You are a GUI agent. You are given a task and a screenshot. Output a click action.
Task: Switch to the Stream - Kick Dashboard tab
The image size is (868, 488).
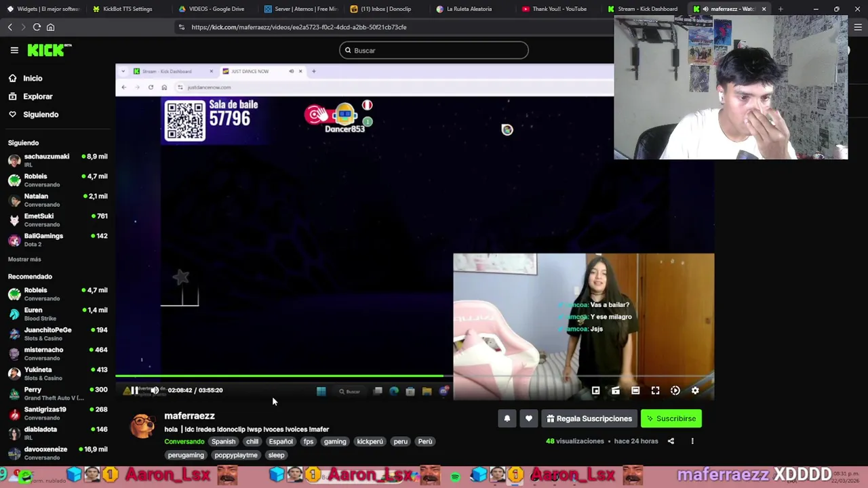(x=644, y=9)
